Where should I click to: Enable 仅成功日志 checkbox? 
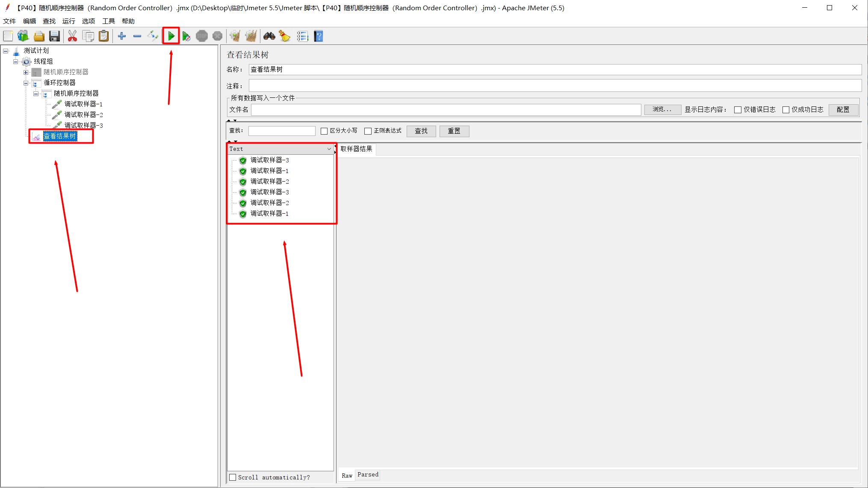[786, 110]
